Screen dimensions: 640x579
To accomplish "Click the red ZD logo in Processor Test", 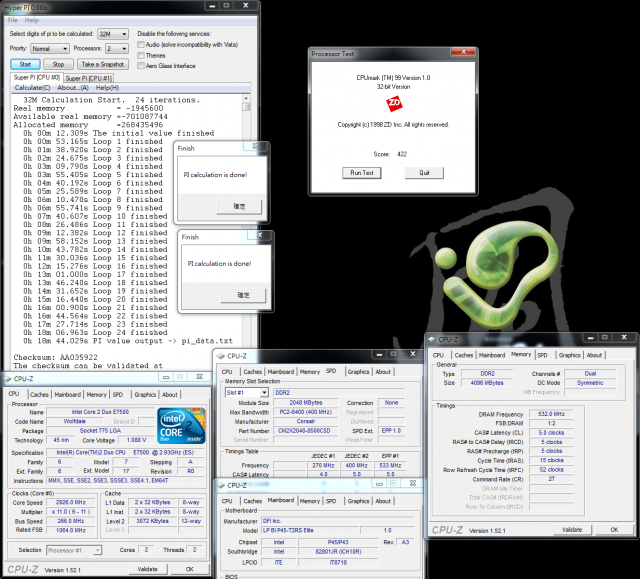I will click(394, 104).
